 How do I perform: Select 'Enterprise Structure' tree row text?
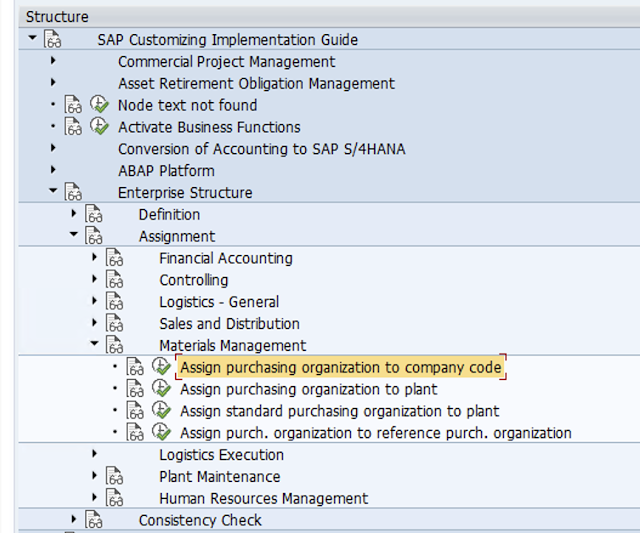(185, 193)
